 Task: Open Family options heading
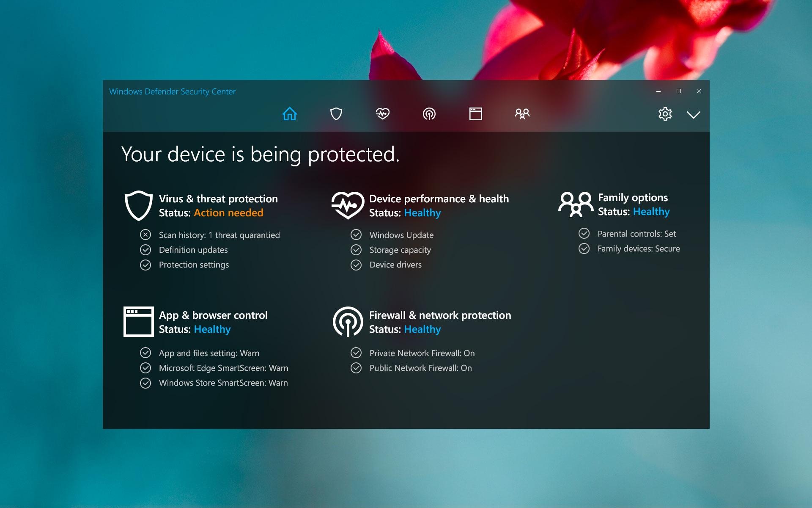tap(633, 197)
